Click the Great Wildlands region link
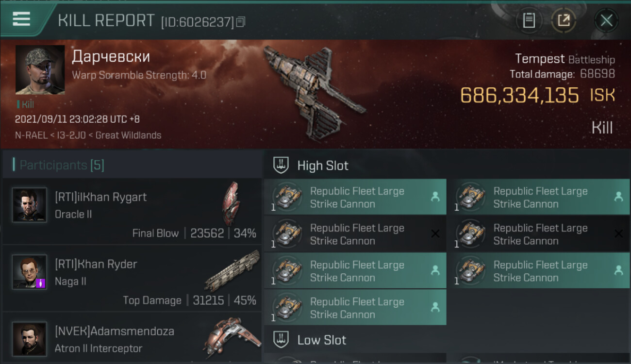This screenshot has height=364, width=631. point(128,135)
